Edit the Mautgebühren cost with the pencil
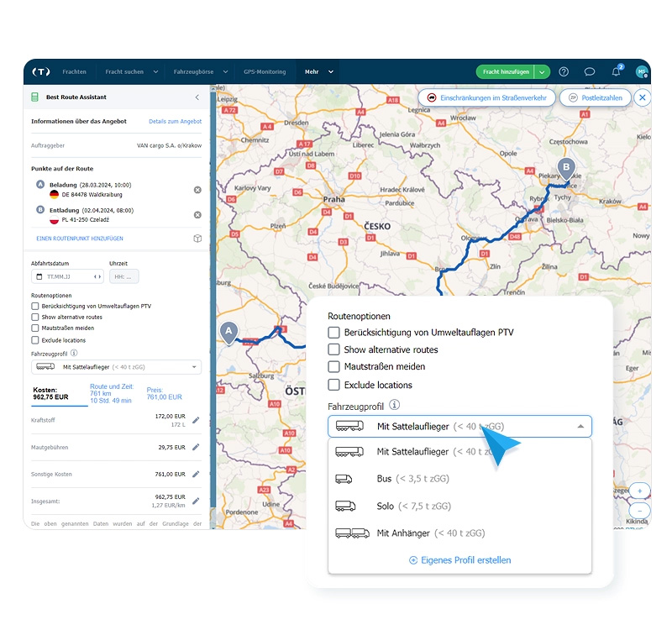The width and height of the screenshot is (672, 630). (196, 447)
